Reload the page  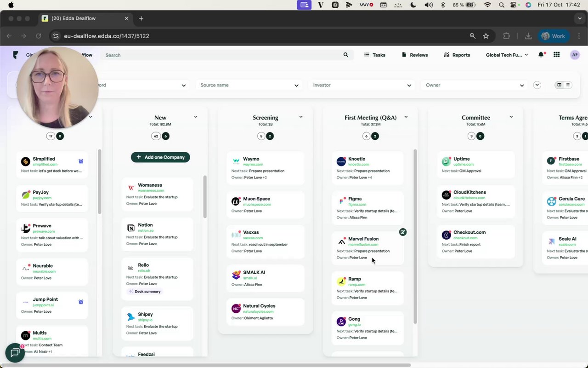39,36
